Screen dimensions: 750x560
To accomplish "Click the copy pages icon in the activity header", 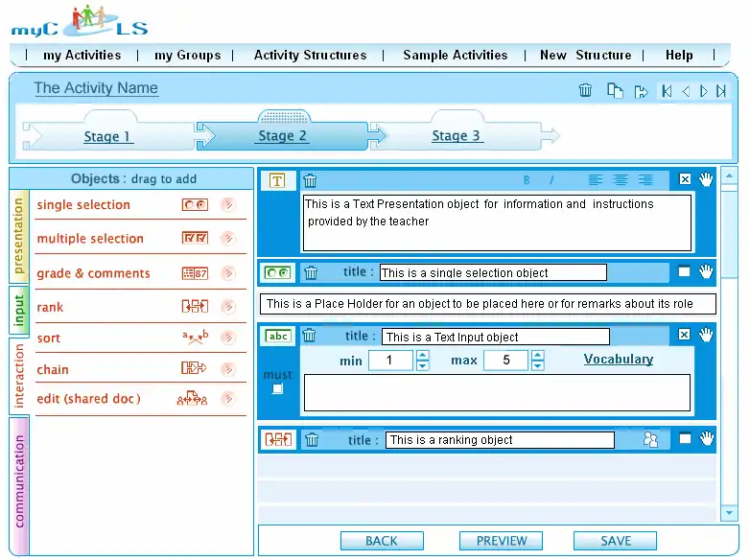I will point(615,90).
